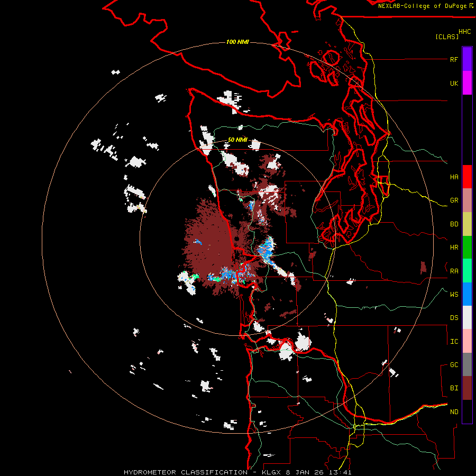
Task: Click the GC gray legend swatch
Action: 467,364
